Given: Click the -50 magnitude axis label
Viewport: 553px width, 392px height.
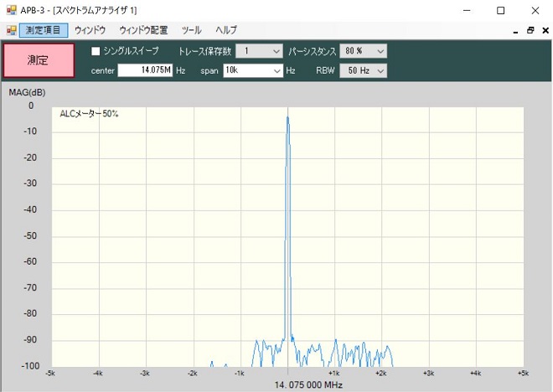Looking at the screenshot, I should pos(30,236).
